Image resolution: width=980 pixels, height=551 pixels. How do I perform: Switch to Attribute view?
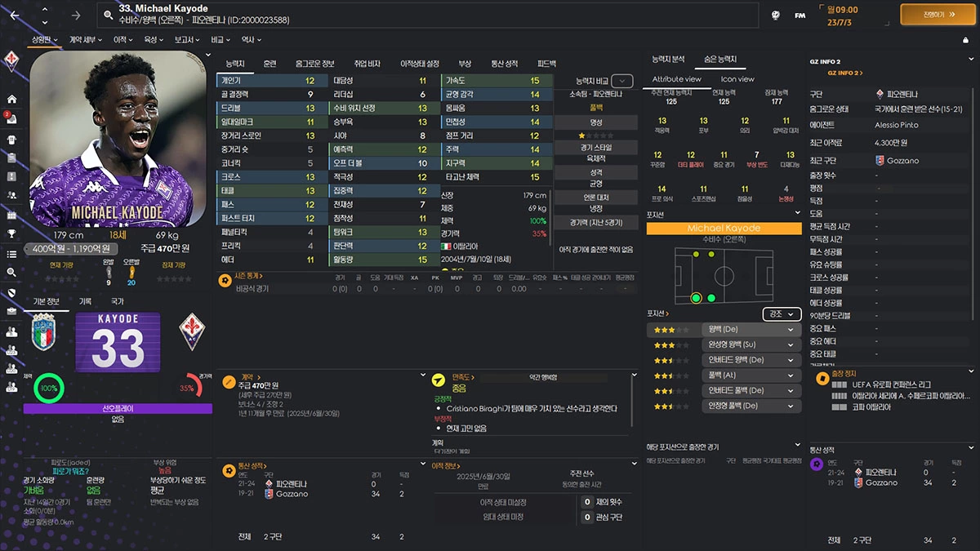(676, 79)
